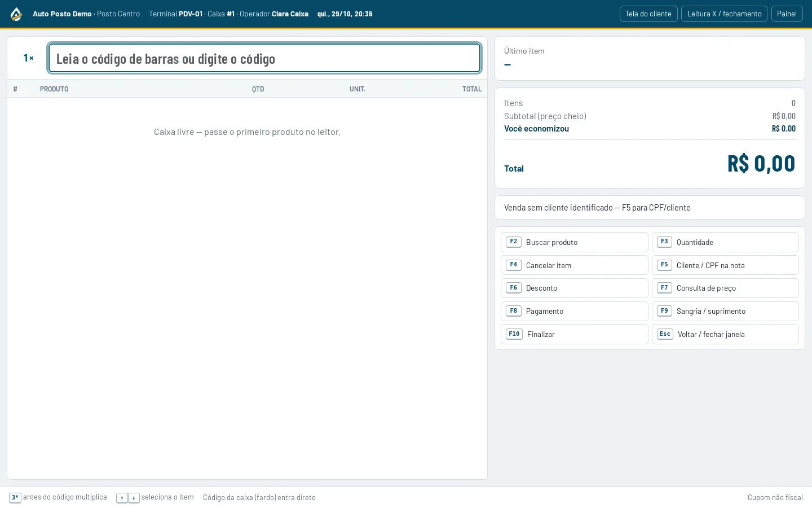Viewport: 812px width, 508px height.
Task: Click the TOTAL column header
Action: tap(472, 89)
